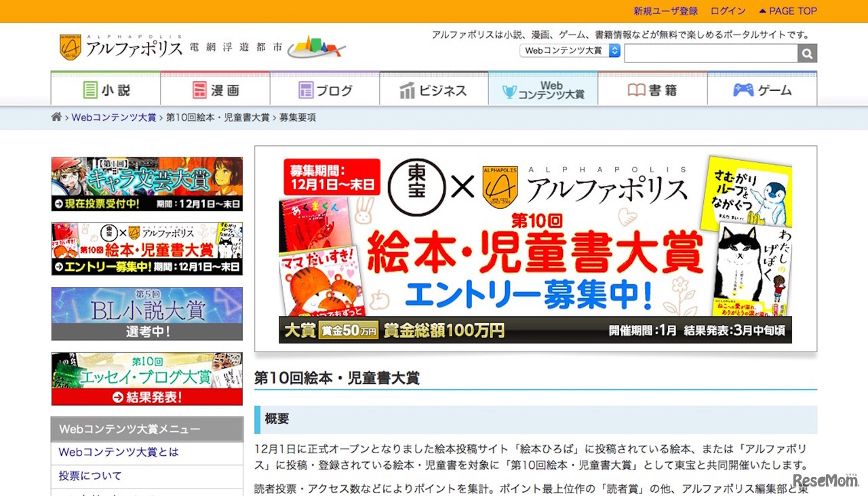Click the search magnifier button

click(807, 54)
